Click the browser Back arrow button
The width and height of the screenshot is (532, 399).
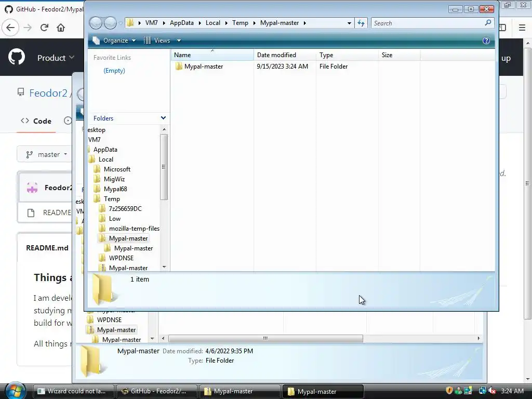coord(10,28)
